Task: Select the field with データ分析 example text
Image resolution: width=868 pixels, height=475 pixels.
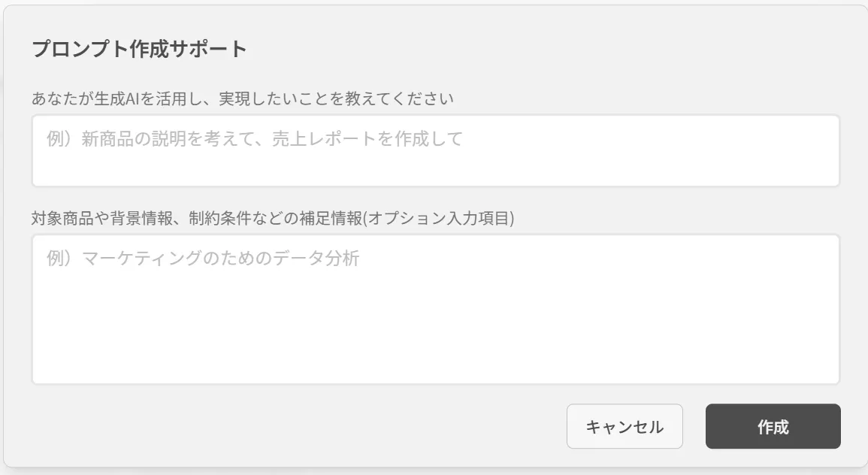Action: pyautogui.click(x=435, y=309)
